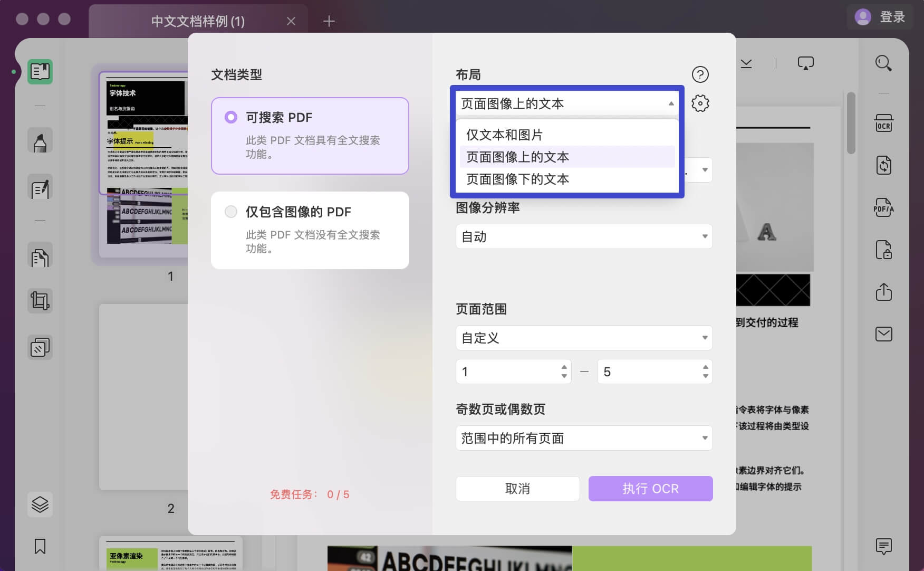Screen dimensions: 924x571
Task: Close the 中文文档样例 (1) tab
Action: [291, 21]
